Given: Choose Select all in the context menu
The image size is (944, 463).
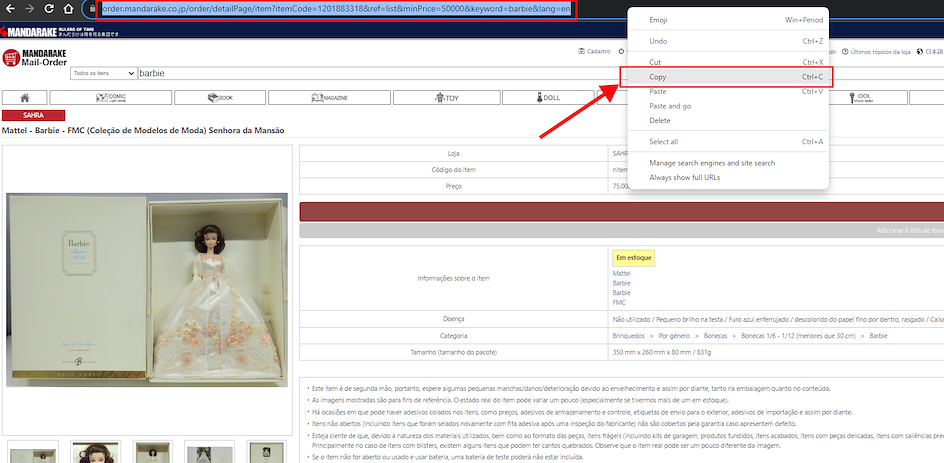Looking at the screenshot, I should [728, 141].
